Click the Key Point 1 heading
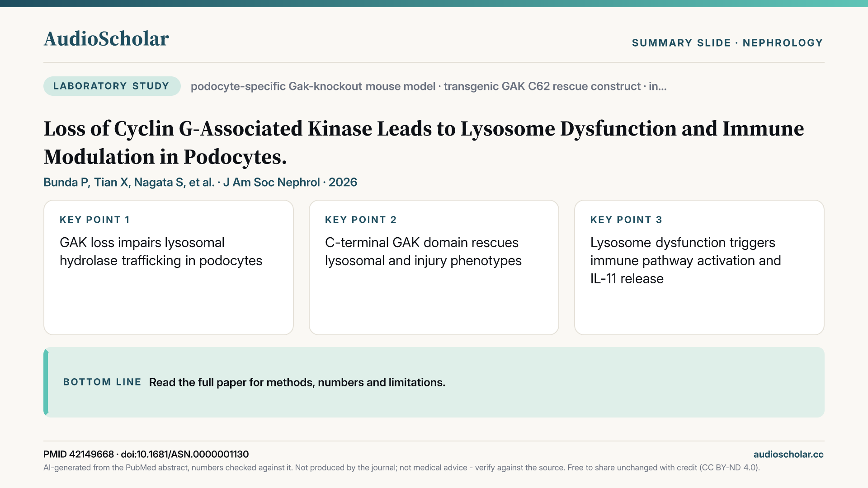The image size is (868, 488). point(95,220)
